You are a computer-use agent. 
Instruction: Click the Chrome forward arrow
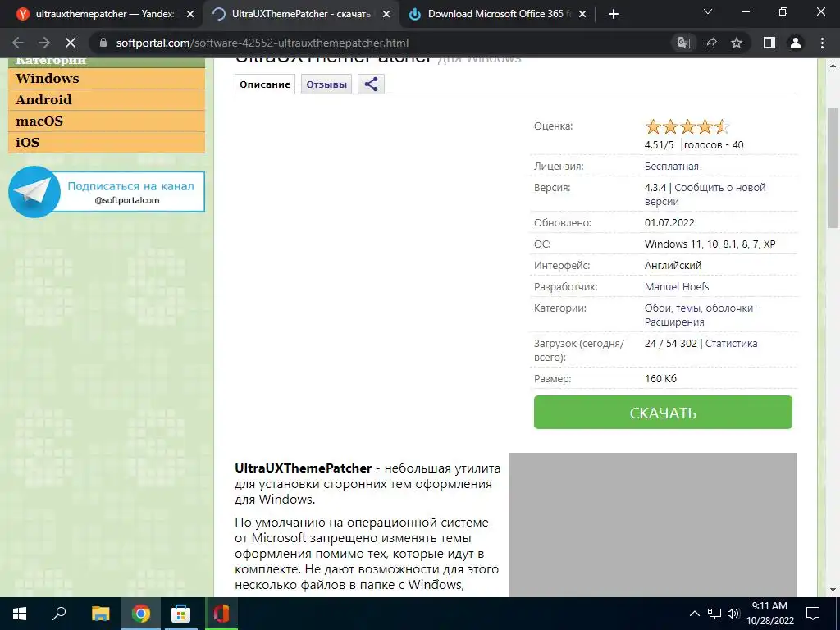click(44, 43)
